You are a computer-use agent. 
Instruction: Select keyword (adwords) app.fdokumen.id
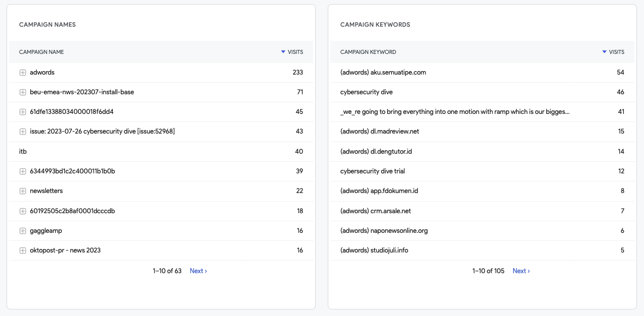(x=379, y=191)
